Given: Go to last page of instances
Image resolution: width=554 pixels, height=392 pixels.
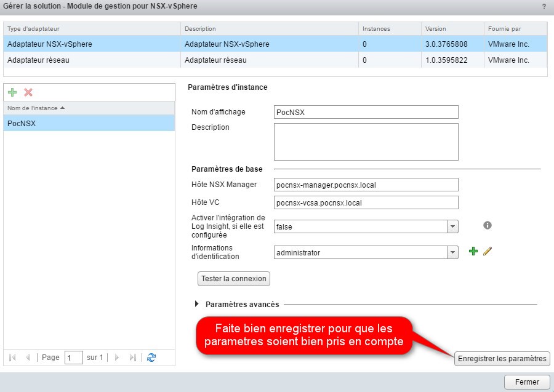Looking at the screenshot, I should (132, 358).
